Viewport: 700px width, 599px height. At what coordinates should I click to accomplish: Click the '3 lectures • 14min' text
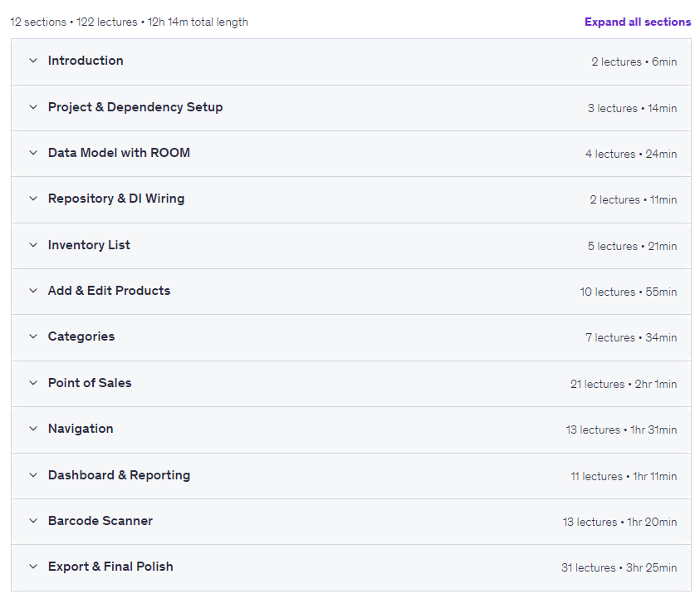click(632, 108)
